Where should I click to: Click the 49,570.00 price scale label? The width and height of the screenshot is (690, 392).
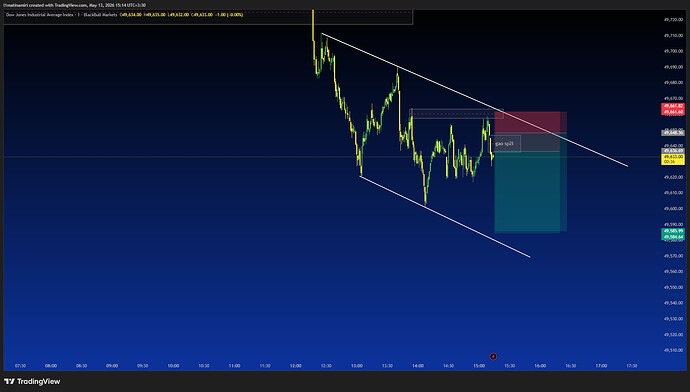[x=673, y=256]
